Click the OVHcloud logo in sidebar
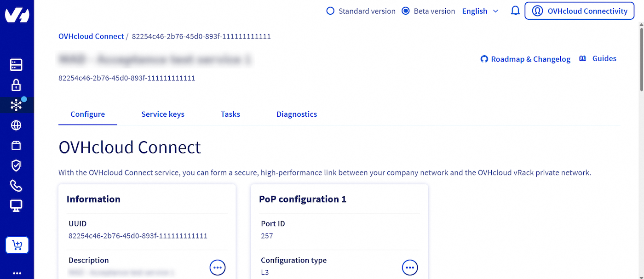The height and width of the screenshot is (279, 644). [x=17, y=15]
